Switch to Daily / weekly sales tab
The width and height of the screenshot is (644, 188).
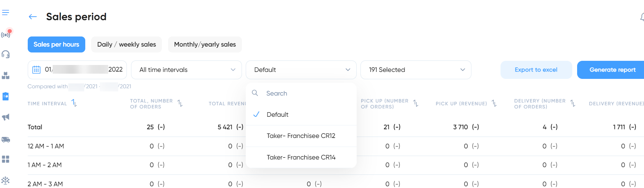127,44
